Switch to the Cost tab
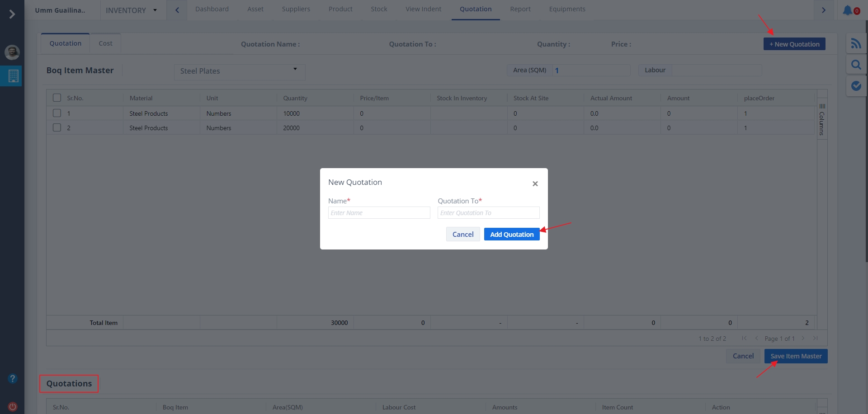The width and height of the screenshot is (868, 414). coord(105,43)
